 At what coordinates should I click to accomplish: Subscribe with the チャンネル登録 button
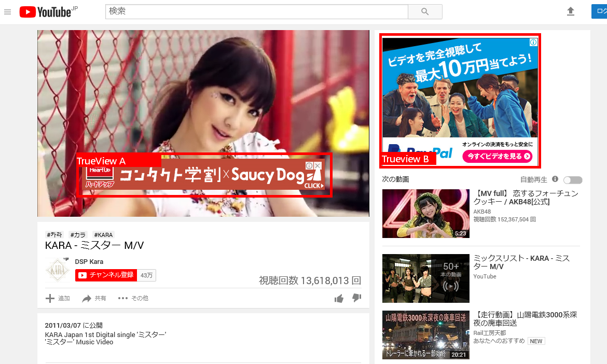pyautogui.click(x=106, y=275)
